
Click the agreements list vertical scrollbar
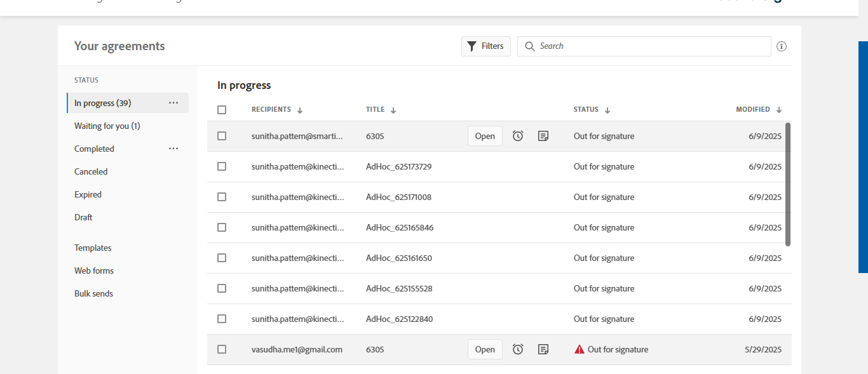tap(788, 184)
